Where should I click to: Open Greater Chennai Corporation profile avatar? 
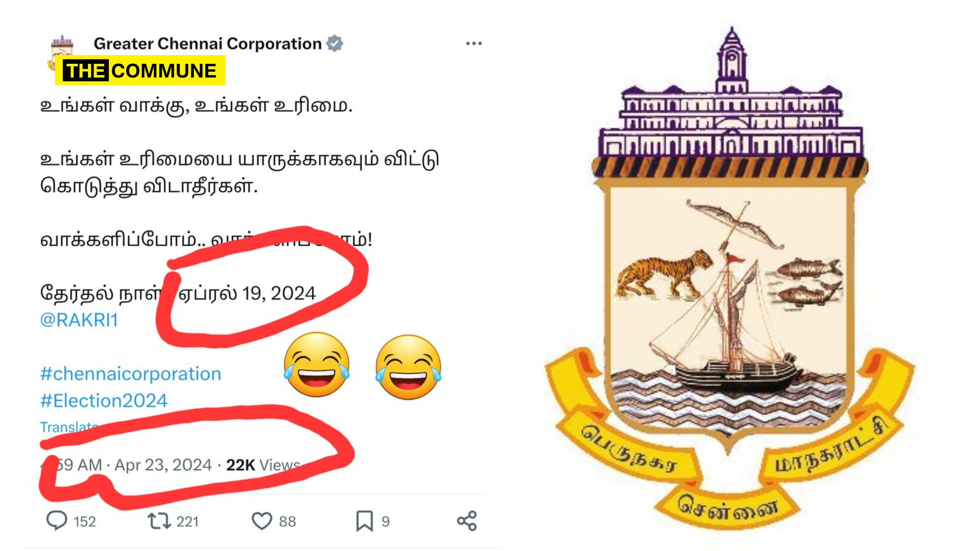click(62, 55)
